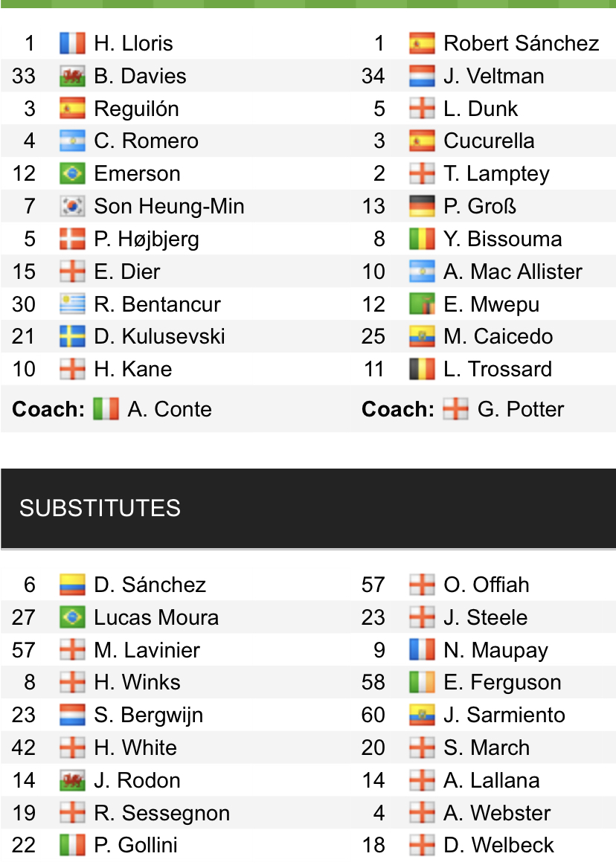Screen dimensions: 616x865
Task: Click the Germany flag beside P. Groß
Action: (x=422, y=206)
